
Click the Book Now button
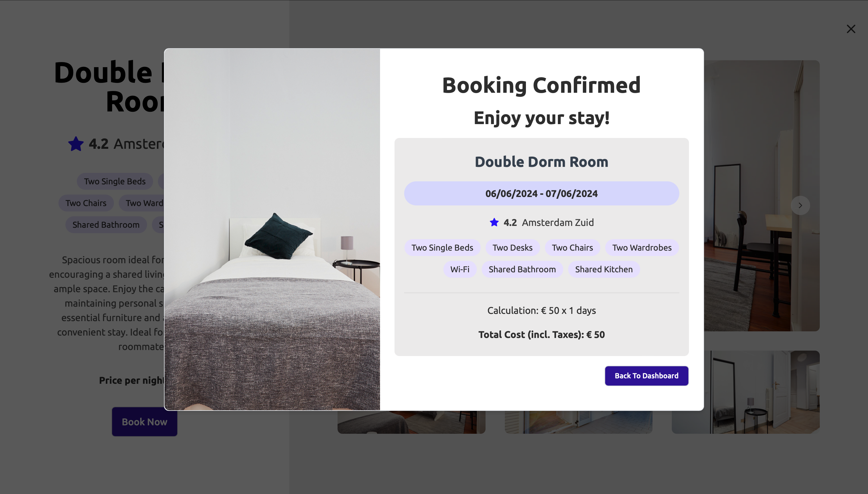coord(144,422)
